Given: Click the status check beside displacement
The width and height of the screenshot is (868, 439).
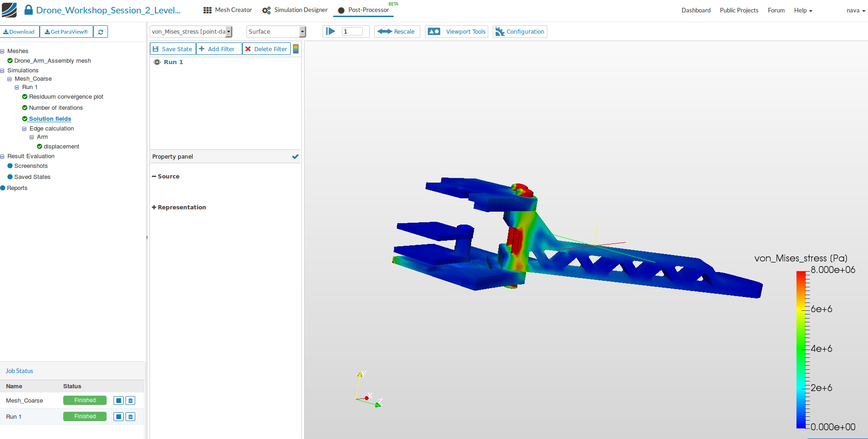Looking at the screenshot, I should (40, 147).
